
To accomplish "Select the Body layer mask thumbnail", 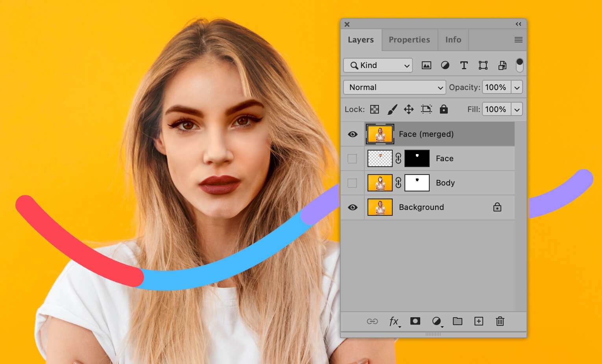I will [417, 183].
